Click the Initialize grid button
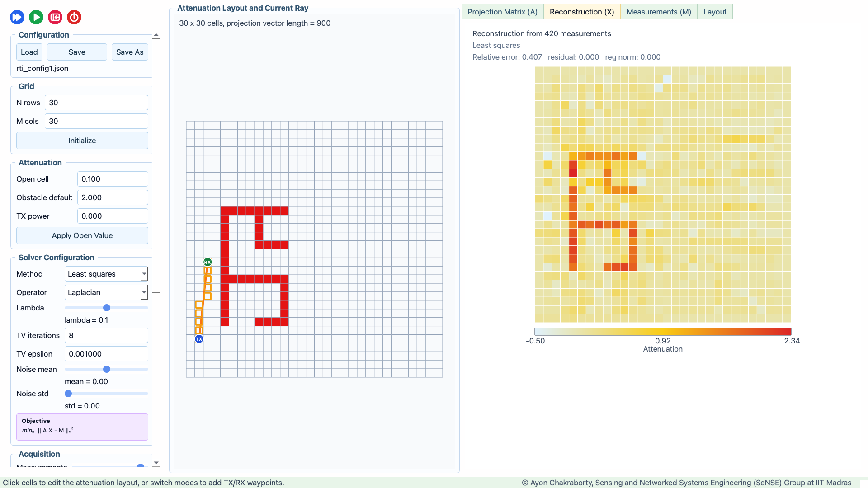868x488 pixels. coord(82,141)
